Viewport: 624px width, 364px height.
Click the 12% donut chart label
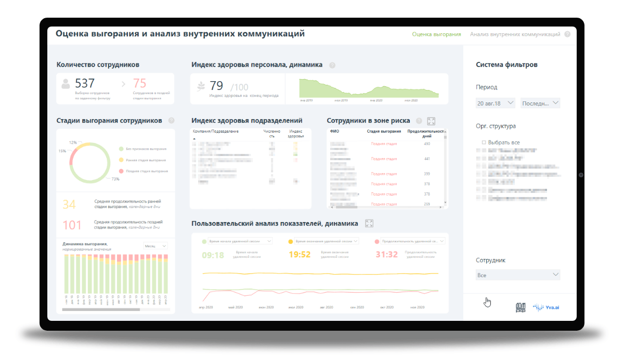pos(73,142)
